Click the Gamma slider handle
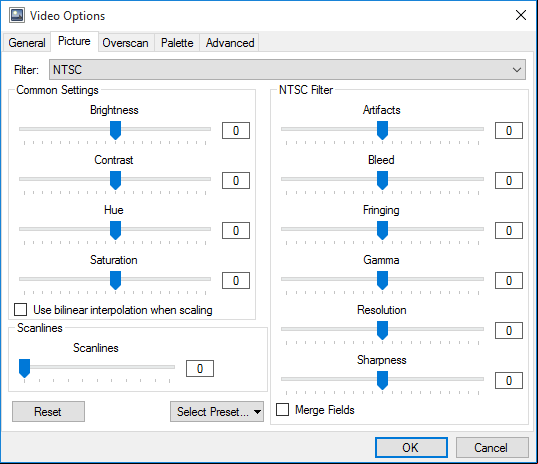This screenshot has height=464, width=538. click(382, 280)
